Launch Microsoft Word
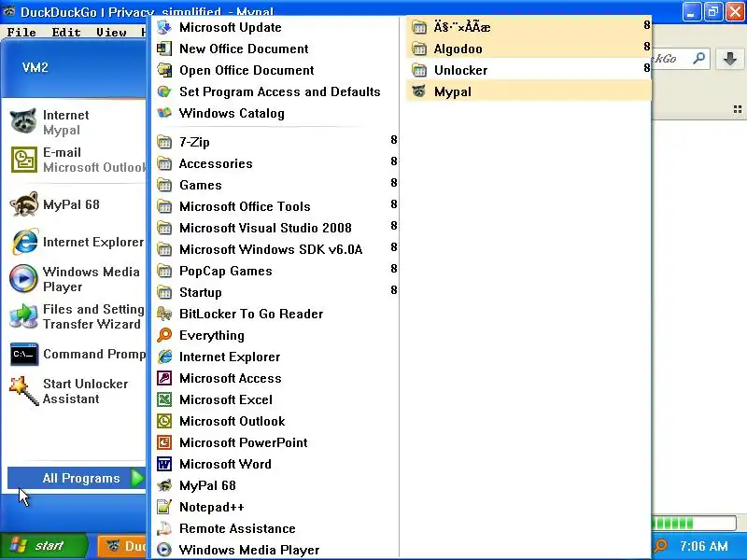Image resolution: width=747 pixels, height=560 pixels. coord(274,464)
